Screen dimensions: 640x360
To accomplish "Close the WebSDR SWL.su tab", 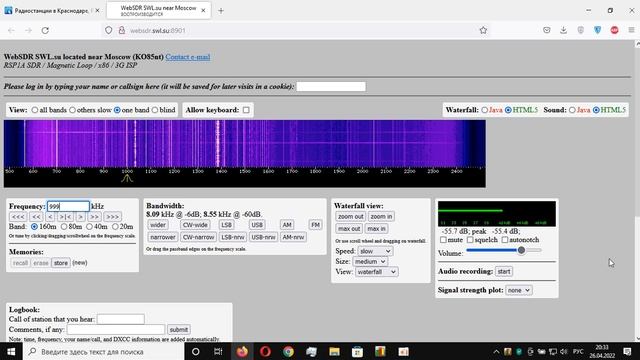I will tap(203, 11).
